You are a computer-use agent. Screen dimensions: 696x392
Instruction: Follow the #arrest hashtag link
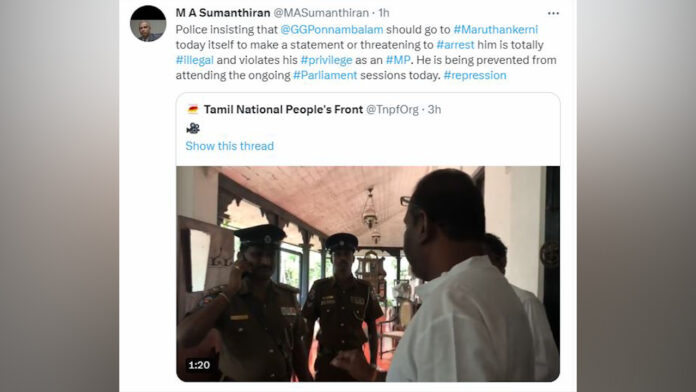click(x=455, y=45)
